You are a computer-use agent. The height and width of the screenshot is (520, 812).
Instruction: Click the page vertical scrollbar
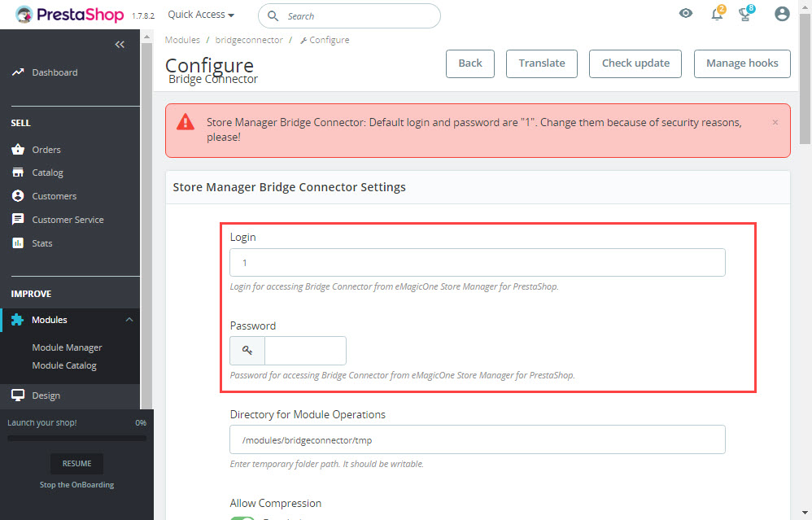point(805,77)
